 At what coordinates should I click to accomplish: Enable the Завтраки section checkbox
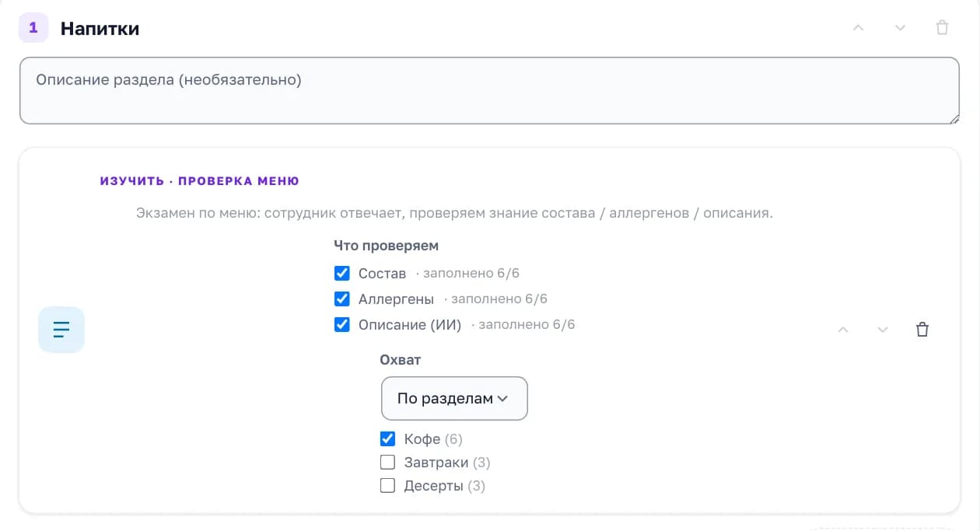coord(387,463)
